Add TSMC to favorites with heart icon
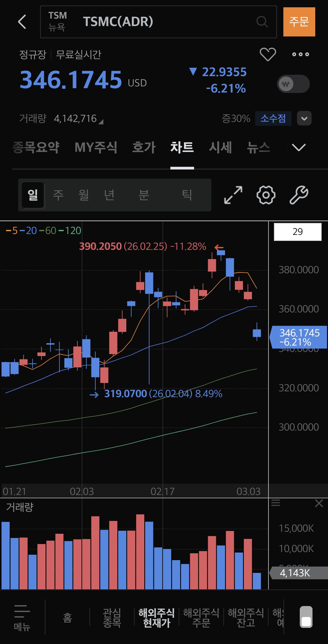The width and height of the screenshot is (328, 644). [x=268, y=54]
